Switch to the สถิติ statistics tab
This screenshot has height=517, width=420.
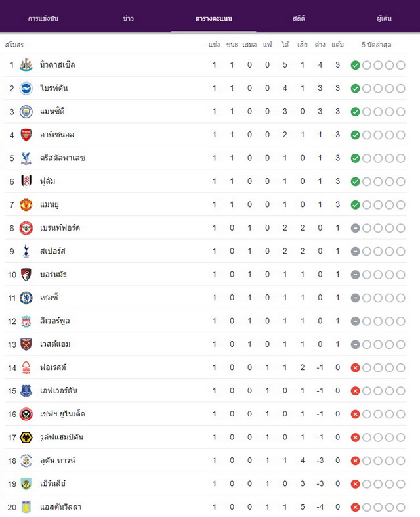pyautogui.click(x=299, y=18)
